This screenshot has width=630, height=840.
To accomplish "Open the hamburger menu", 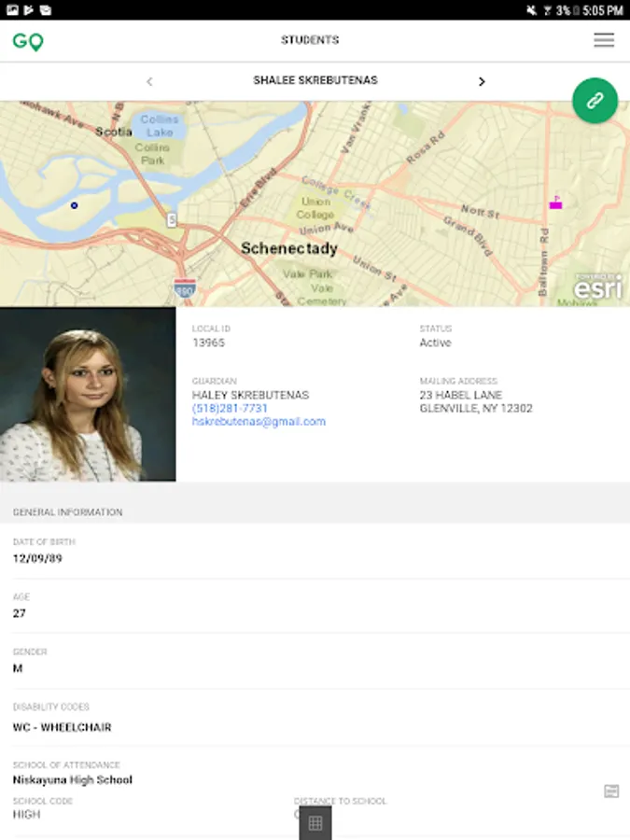I will click(604, 40).
